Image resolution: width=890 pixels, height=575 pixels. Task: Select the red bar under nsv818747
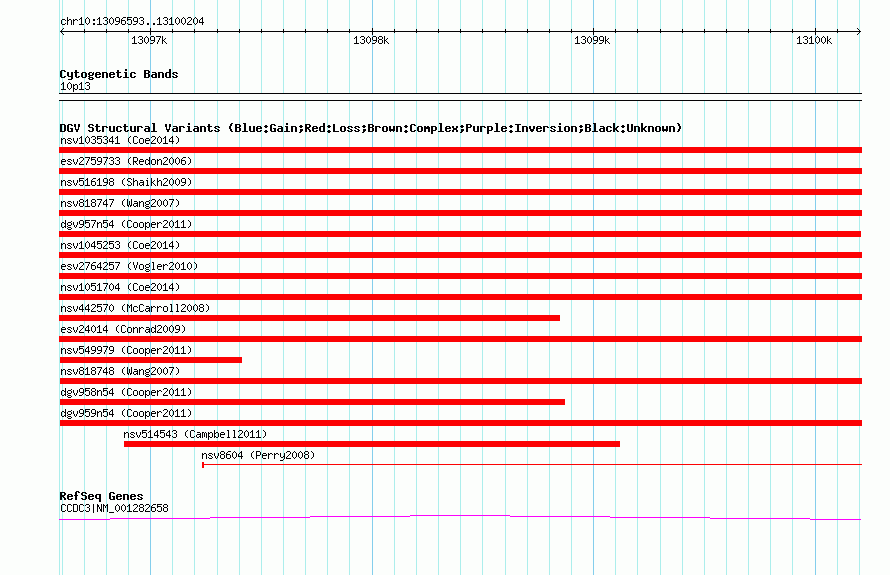[460, 213]
